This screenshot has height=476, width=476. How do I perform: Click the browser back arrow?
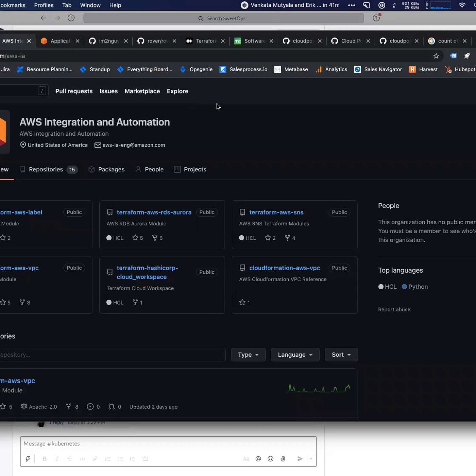(44, 18)
